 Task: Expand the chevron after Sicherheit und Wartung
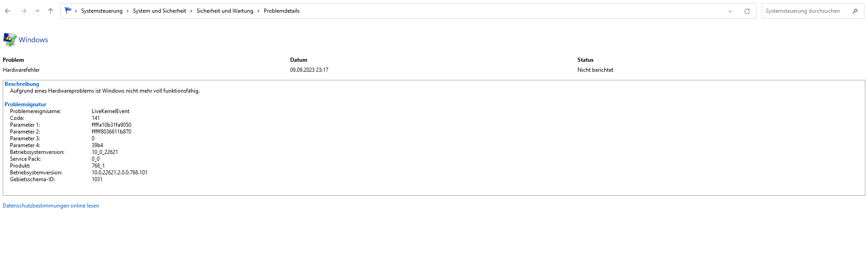click(258, 11)
